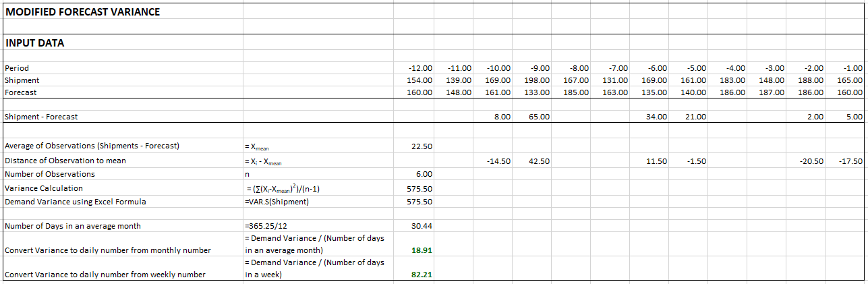Screen dimensions: 868x284
Task: Click the difference value 5.00
Action: [855, 117]
